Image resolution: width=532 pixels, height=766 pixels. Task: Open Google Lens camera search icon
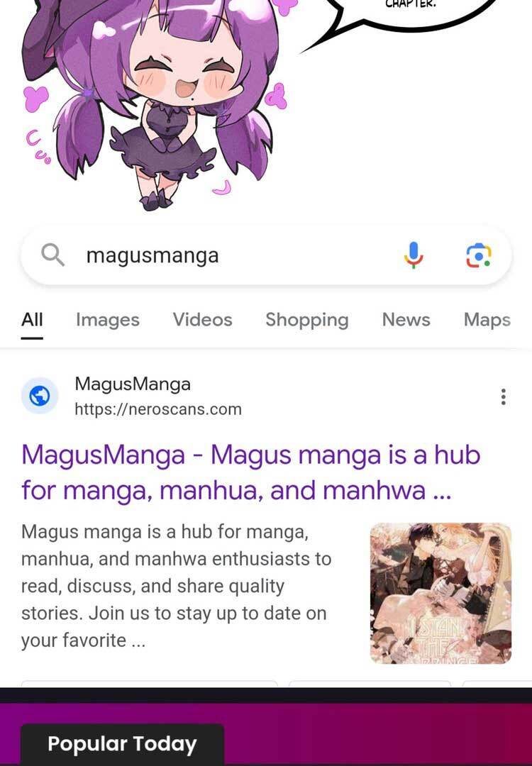pos(478,255)
